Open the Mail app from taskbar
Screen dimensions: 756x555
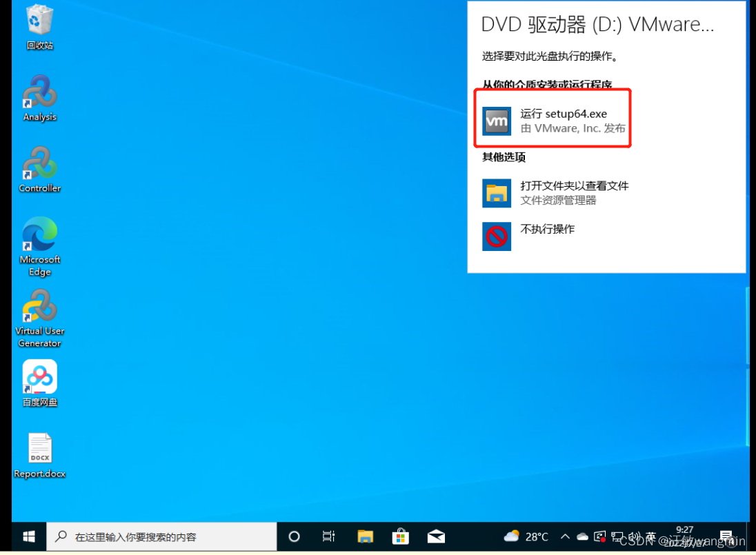[x=436, y=536]
